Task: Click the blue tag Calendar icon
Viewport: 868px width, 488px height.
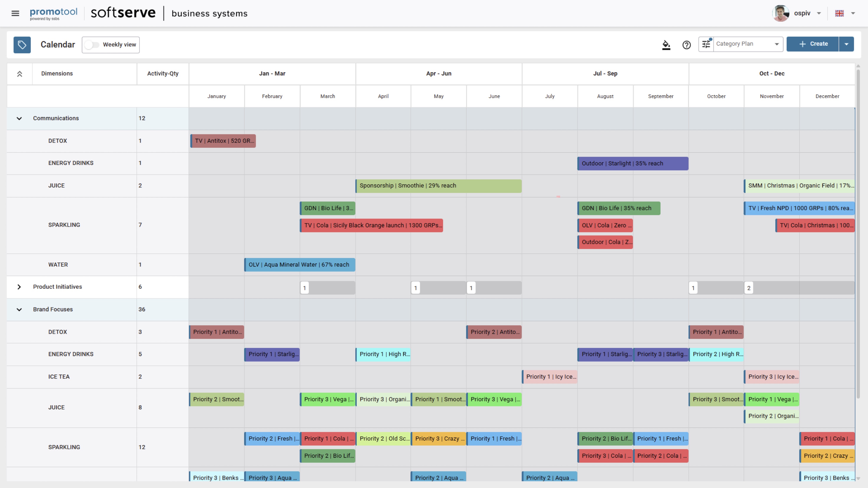Action: pos(22,45)
